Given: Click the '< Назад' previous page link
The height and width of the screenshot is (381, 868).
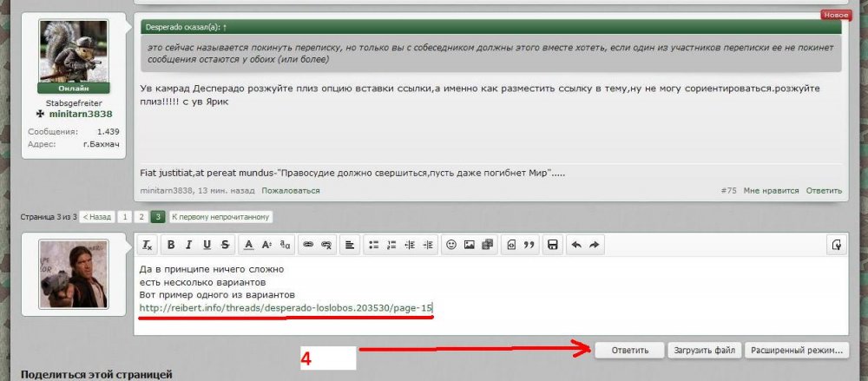Looking at the screenshot, I should [97, 217].
